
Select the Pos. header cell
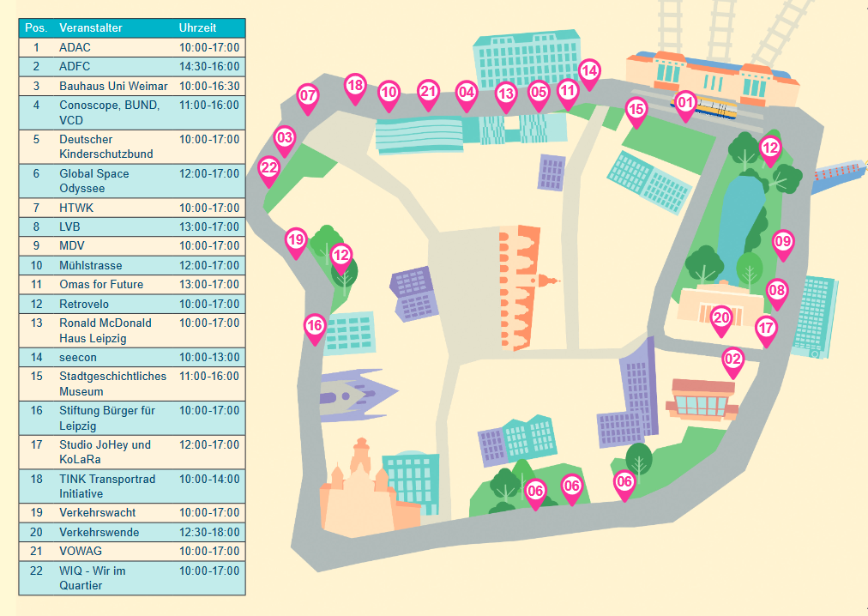click(x=35, y=27)
